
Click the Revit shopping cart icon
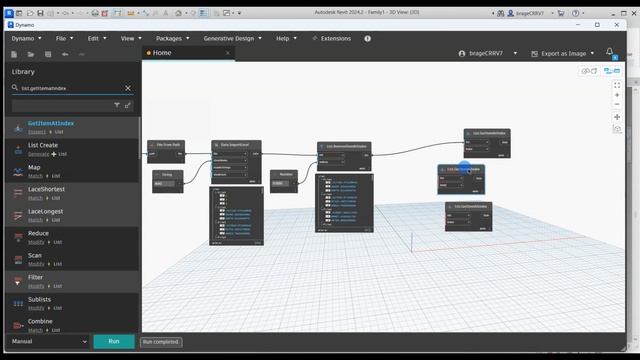(561, 13)
